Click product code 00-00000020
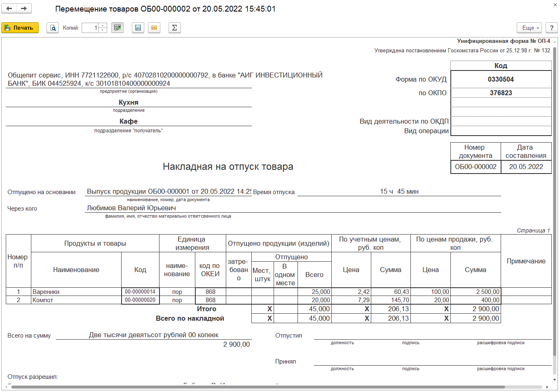The height and width of the screenshot is (392, 560). (140, 300)
